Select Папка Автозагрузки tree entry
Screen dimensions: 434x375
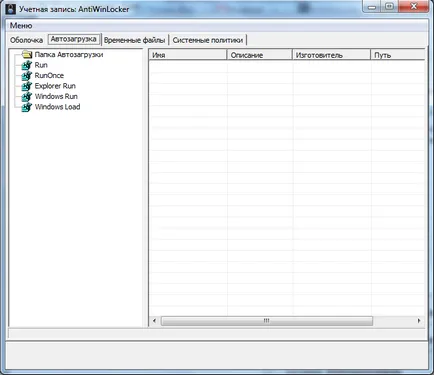(x=69, y=54)
